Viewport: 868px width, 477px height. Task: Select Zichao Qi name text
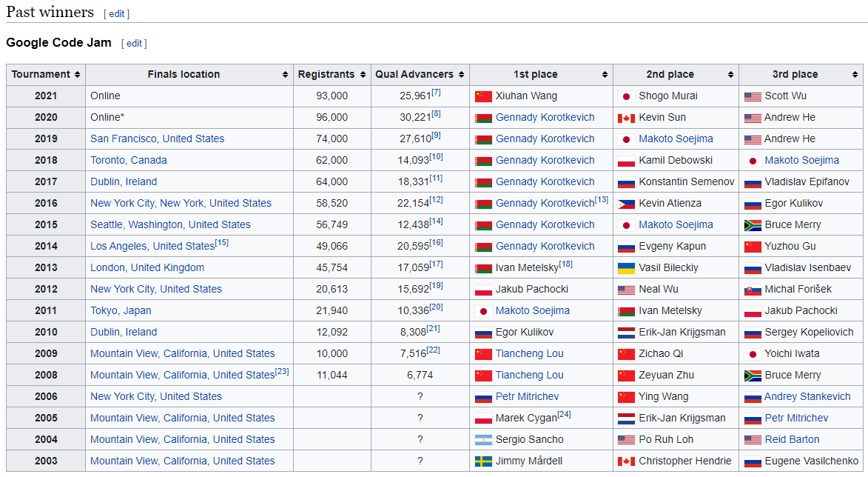pyautogui.click(x=661, y=353)
